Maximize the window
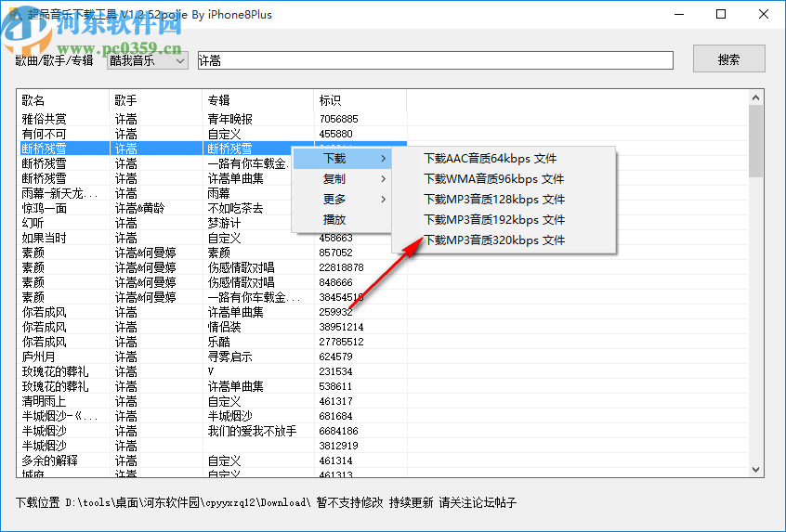This screenshot has height=532, width=786. pyautogui.click(x=721, y=15)
